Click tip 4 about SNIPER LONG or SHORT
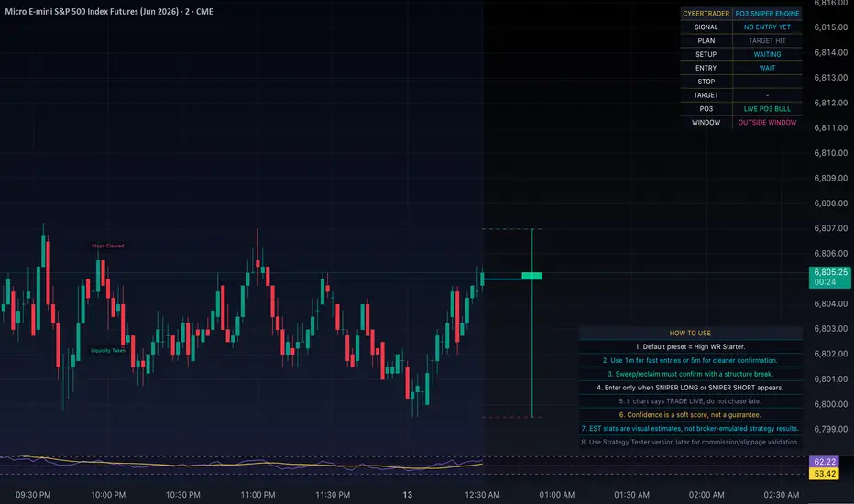Image resolution: width=854 pixels, height=504 pixels. tap(690, 388)
